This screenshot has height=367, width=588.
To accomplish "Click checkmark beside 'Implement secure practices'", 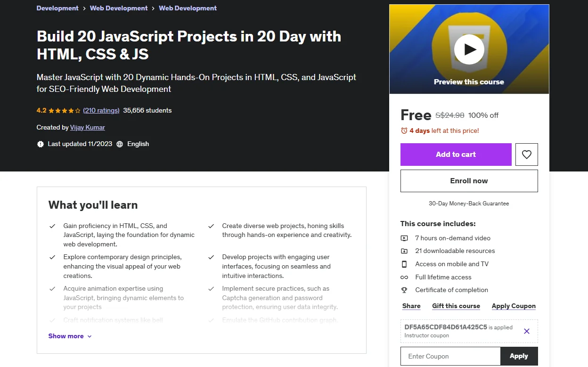I will pyautogui.click(x=211, y=289).
